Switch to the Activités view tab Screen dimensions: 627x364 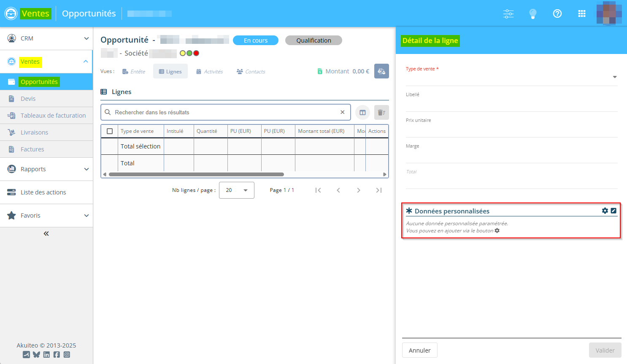coord(210,72)
